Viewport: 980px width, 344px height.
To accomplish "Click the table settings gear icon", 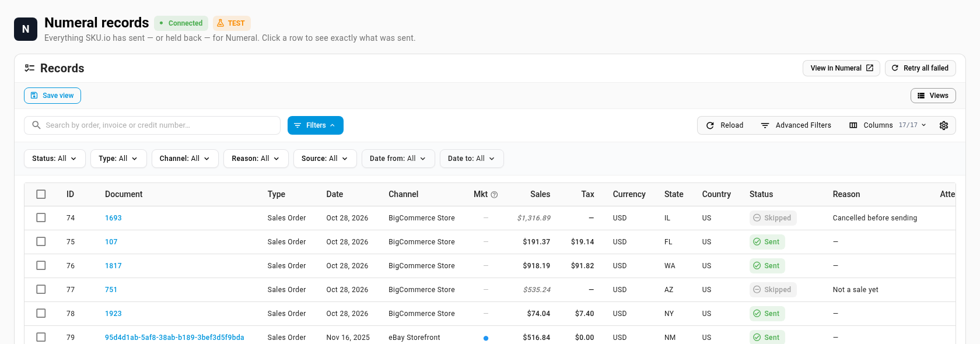I will point(944,125).
